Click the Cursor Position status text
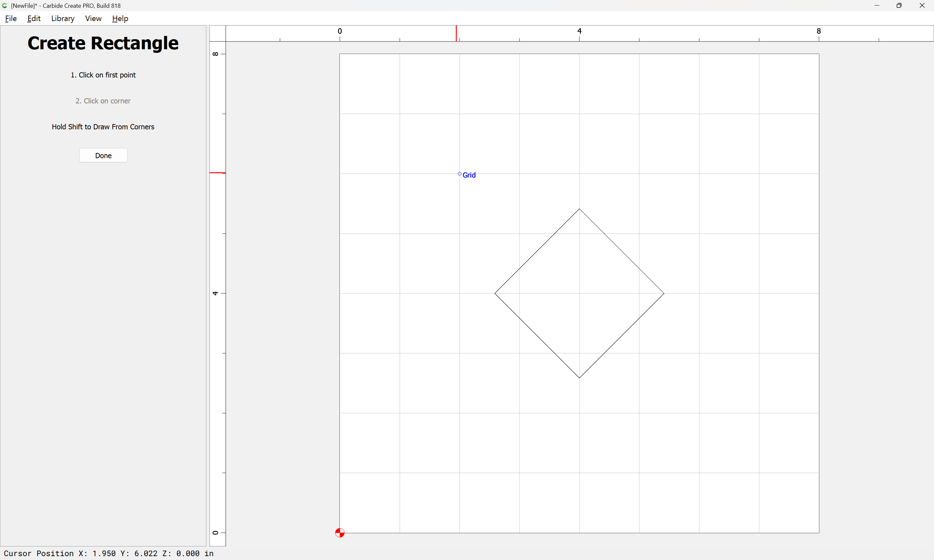 (x=109, y=553)
